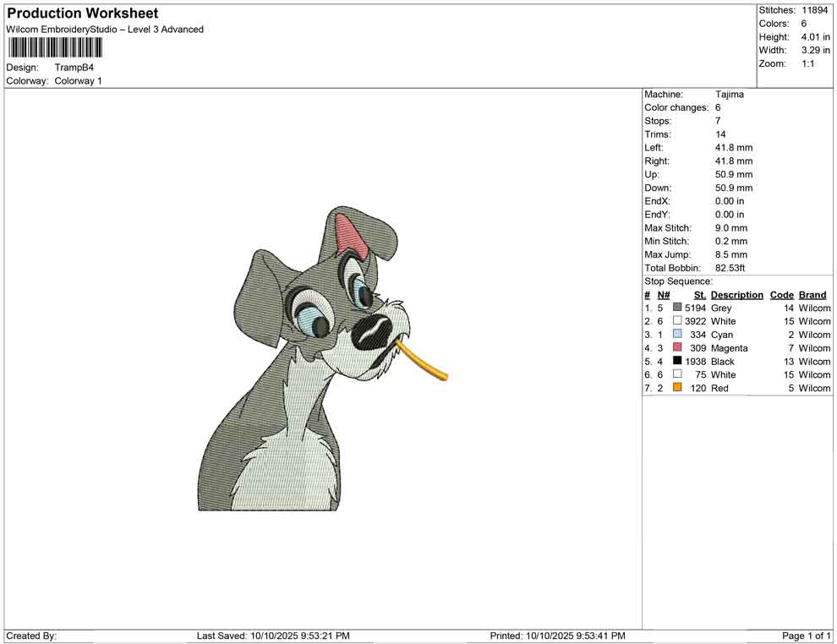
Task: Click the cyan color swatch in stop 3
Action: pyautogui.click(x=677, y=334)
